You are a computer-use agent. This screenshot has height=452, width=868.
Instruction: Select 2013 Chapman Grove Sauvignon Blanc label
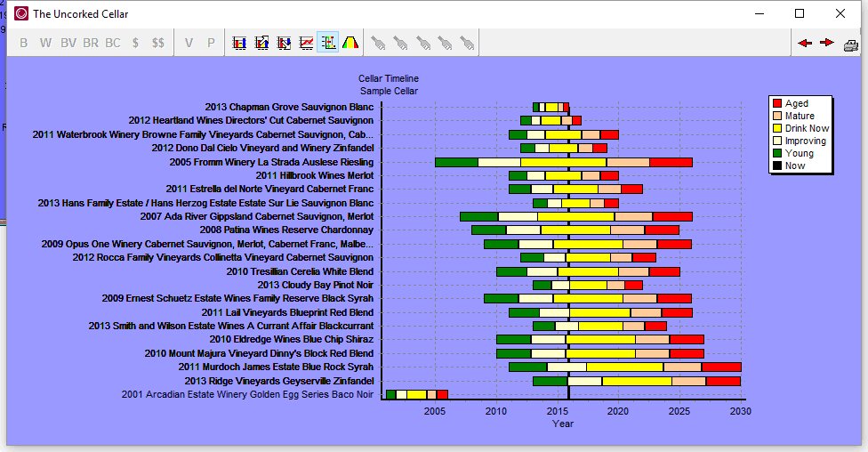tap(289, 107)
